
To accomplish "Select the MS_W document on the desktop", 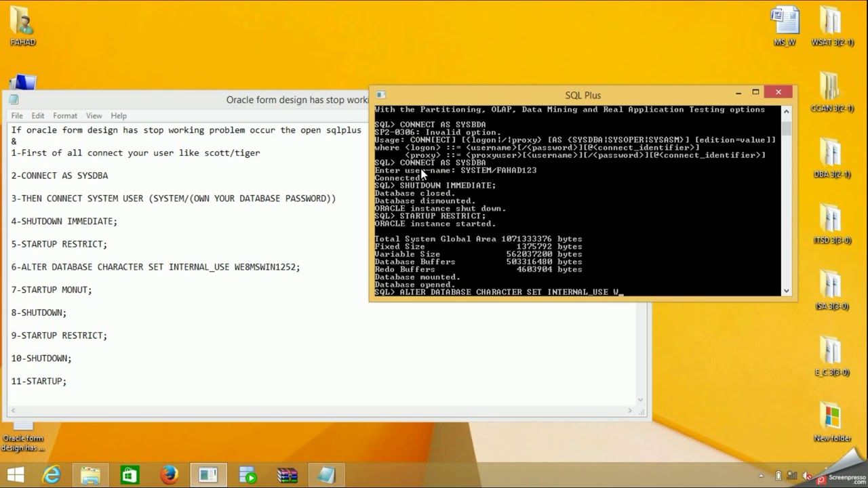I will coord(785,26).
